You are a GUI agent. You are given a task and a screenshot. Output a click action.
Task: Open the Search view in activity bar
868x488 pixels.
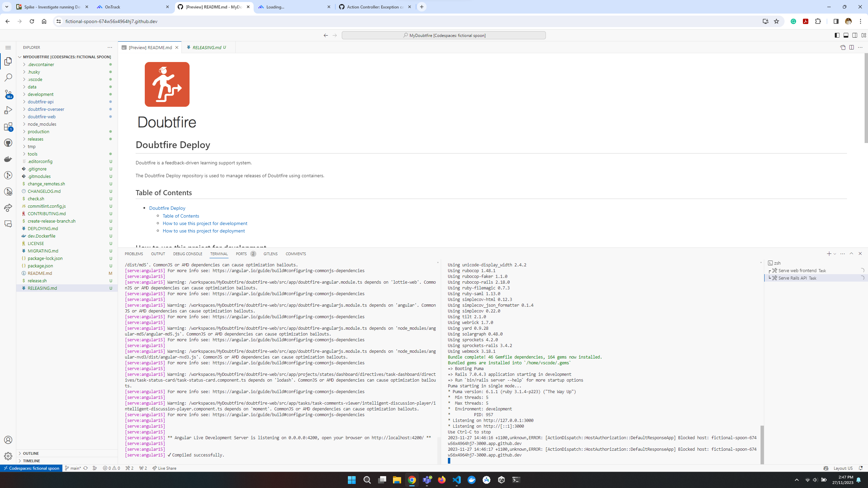pos(8,77)
